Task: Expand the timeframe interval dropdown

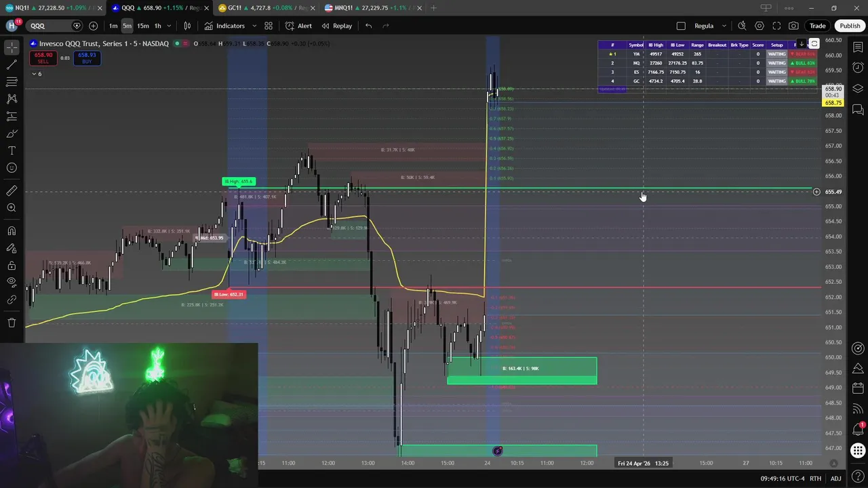Action: [x=169, y=26]
